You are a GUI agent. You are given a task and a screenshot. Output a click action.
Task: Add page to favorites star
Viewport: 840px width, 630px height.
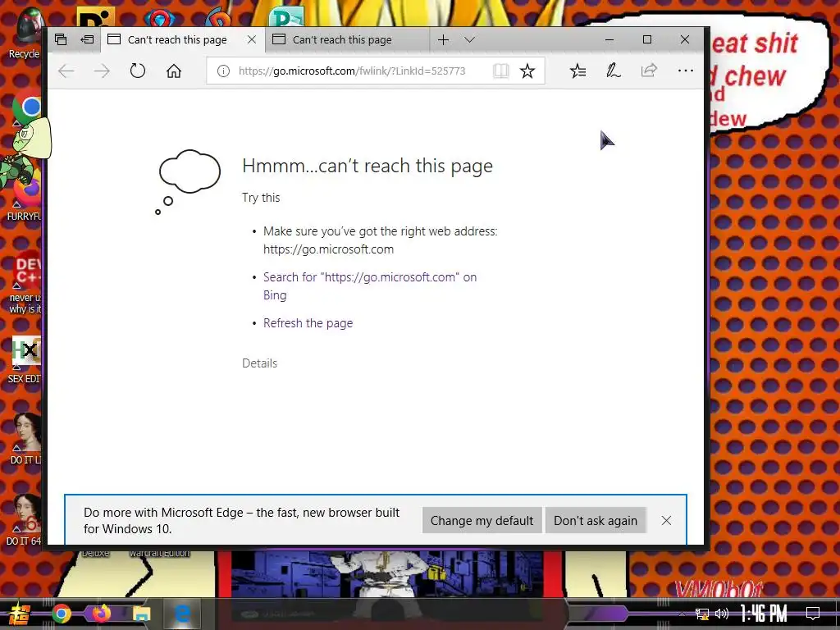527,71
